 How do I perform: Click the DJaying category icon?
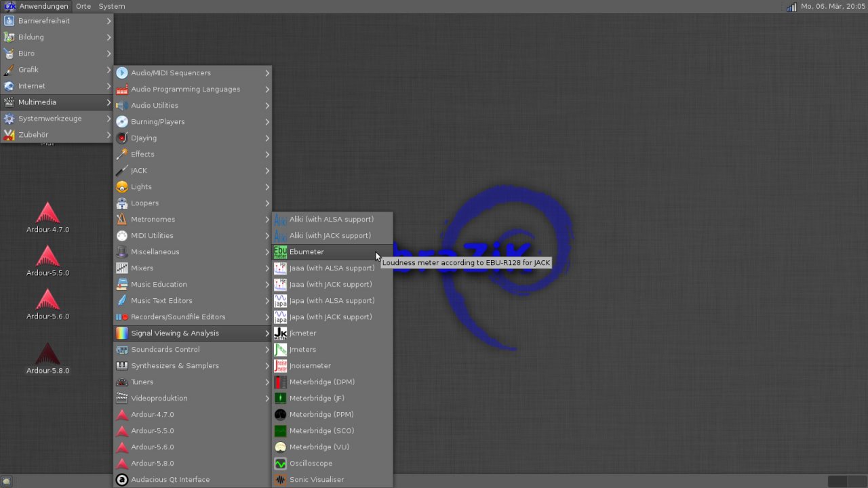pos(122,138)
